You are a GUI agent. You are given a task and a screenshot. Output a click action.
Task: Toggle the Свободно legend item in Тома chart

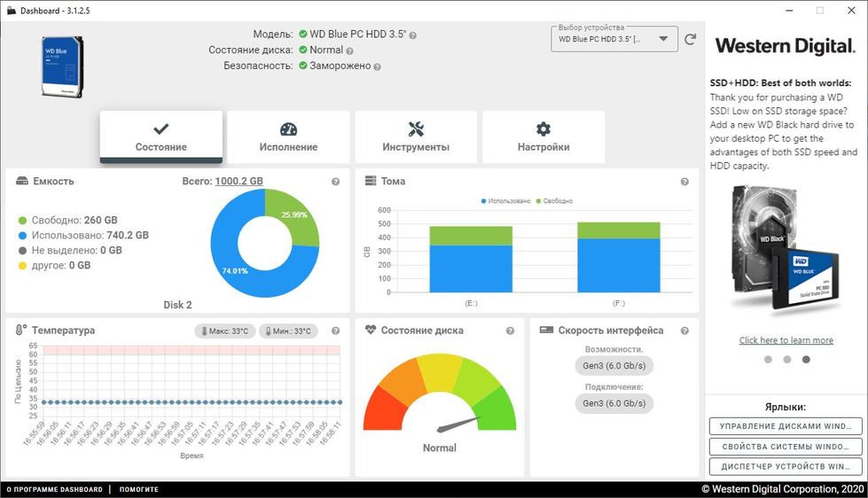coord(554,201)
